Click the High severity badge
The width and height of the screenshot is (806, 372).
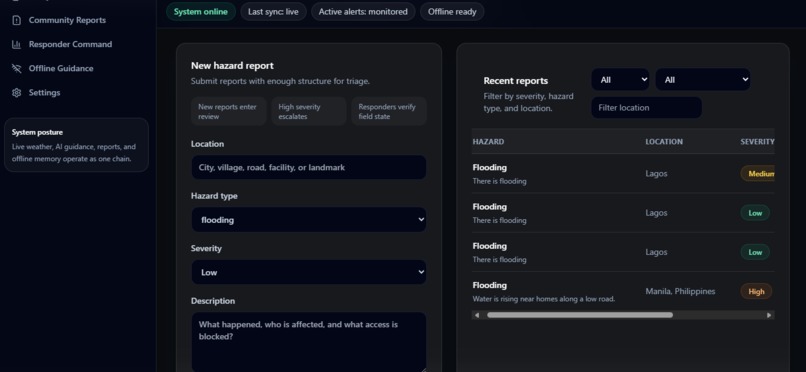click(x=756, y=291)
